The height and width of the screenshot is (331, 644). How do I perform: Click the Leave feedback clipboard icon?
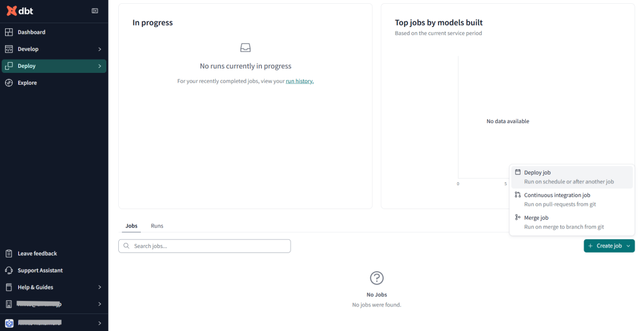coord(9,254)
